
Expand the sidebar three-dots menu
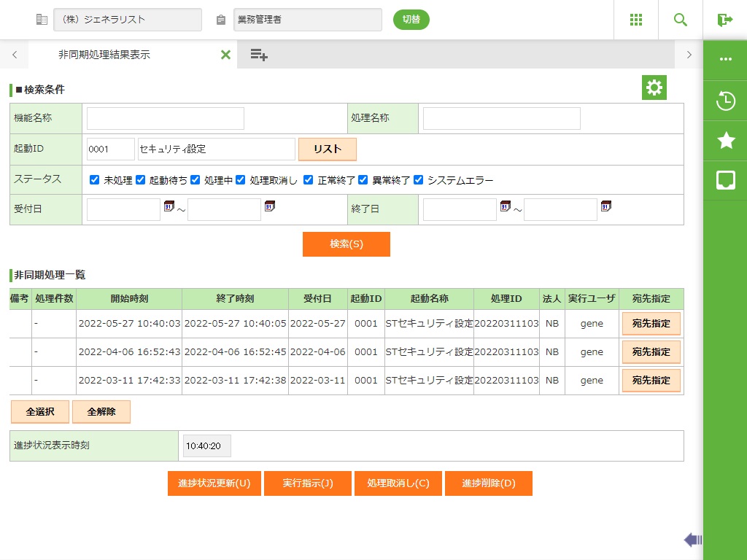pyautogui.click(x=725, y=60)
